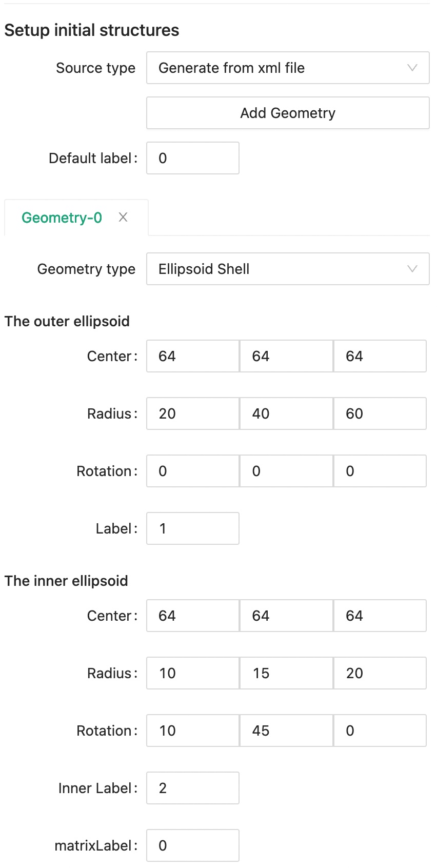This screenshot has height=868, width=437.
Task: Expand the Geometry type dropdown
Action: (287, 269)
